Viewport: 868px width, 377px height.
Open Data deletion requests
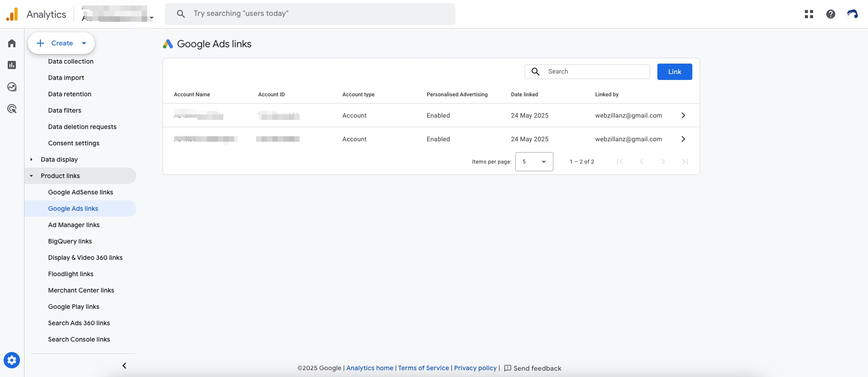tap(82, 127)
